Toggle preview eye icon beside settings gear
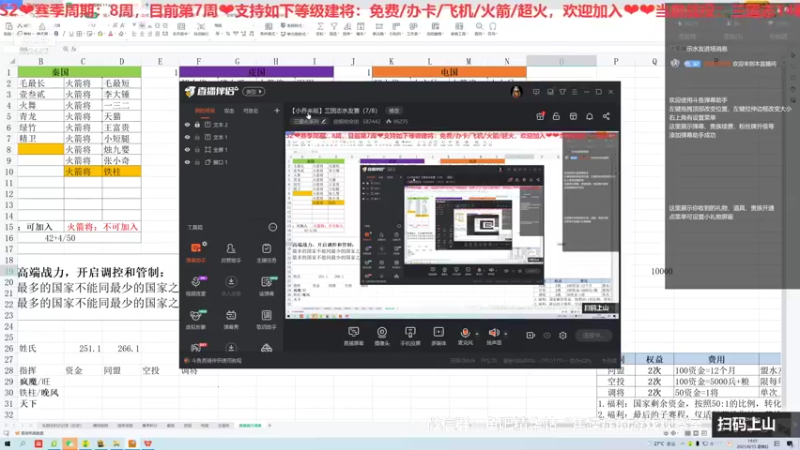800x450 pixels. point(547,335)
